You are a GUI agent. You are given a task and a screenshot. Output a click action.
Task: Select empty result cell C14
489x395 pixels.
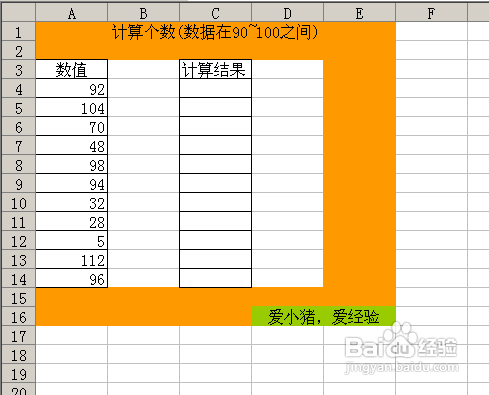[x=216, y=279]
